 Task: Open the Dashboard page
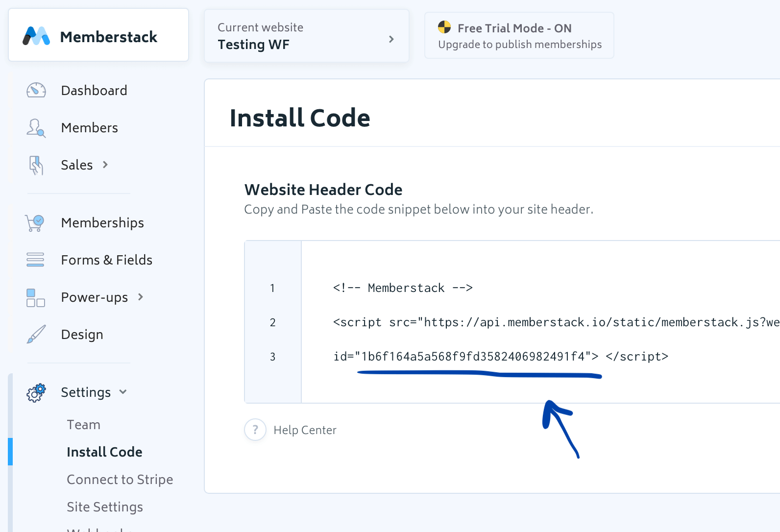94,90
